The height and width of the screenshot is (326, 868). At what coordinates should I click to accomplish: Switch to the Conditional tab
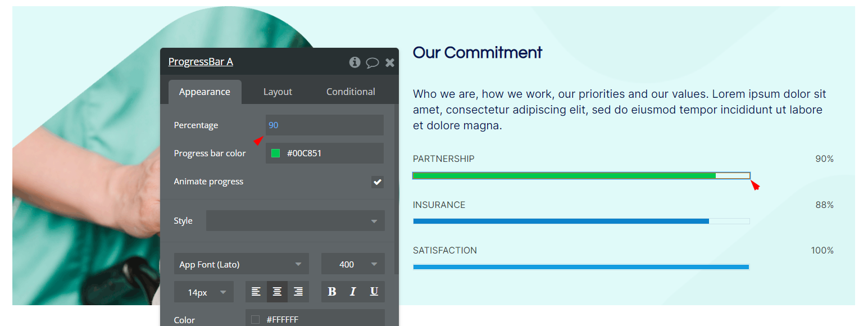coord(351,92)
